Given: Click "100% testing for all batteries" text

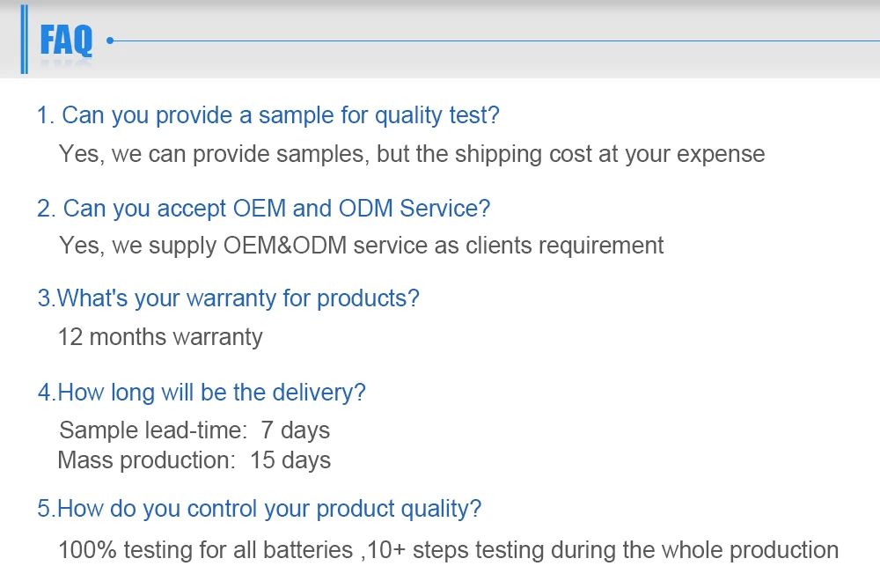Looking at the screenshot, I should (205, 551).
